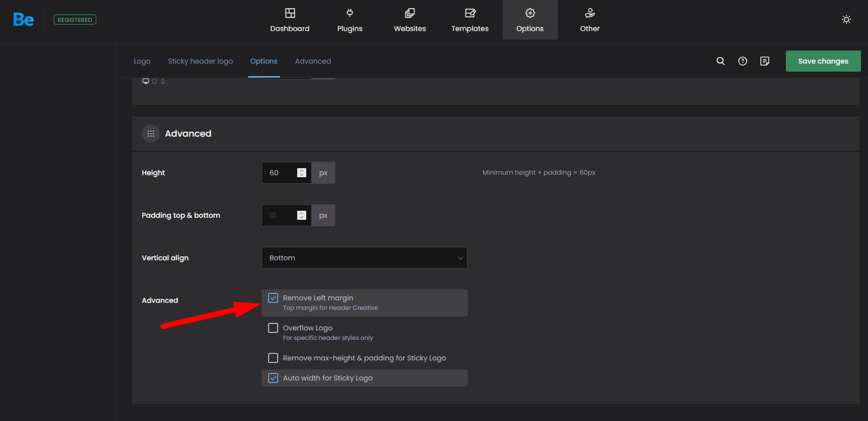
Task: Open the Plugins section
Action: coord(350,20)
